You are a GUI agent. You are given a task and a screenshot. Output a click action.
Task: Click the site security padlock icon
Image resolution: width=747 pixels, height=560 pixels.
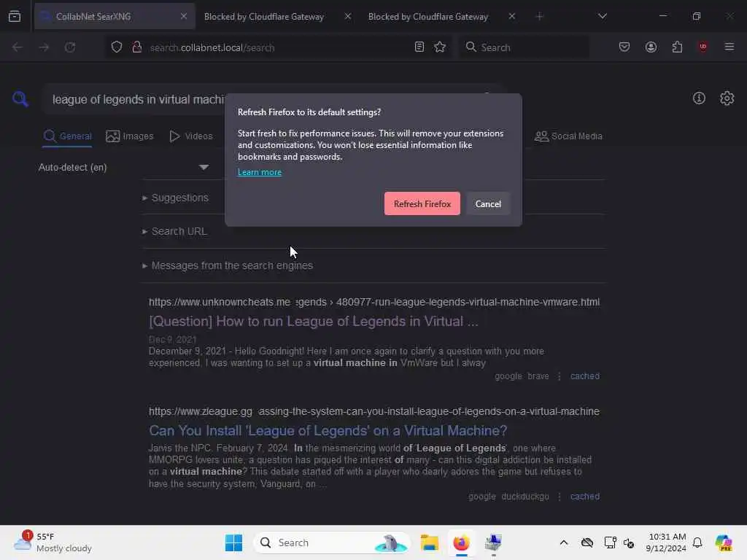137,47
